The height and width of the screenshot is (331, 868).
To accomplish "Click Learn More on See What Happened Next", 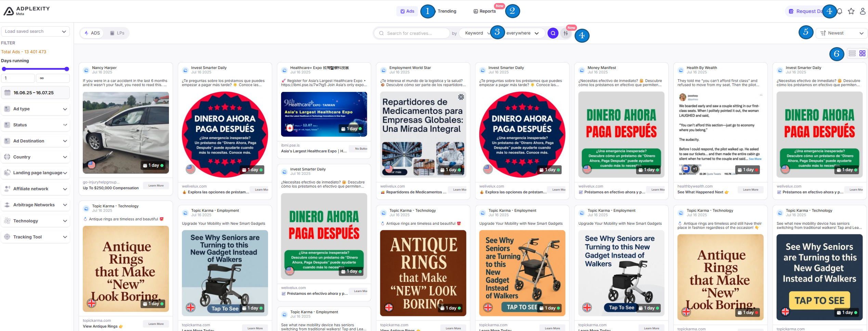I will coord(750,190).
